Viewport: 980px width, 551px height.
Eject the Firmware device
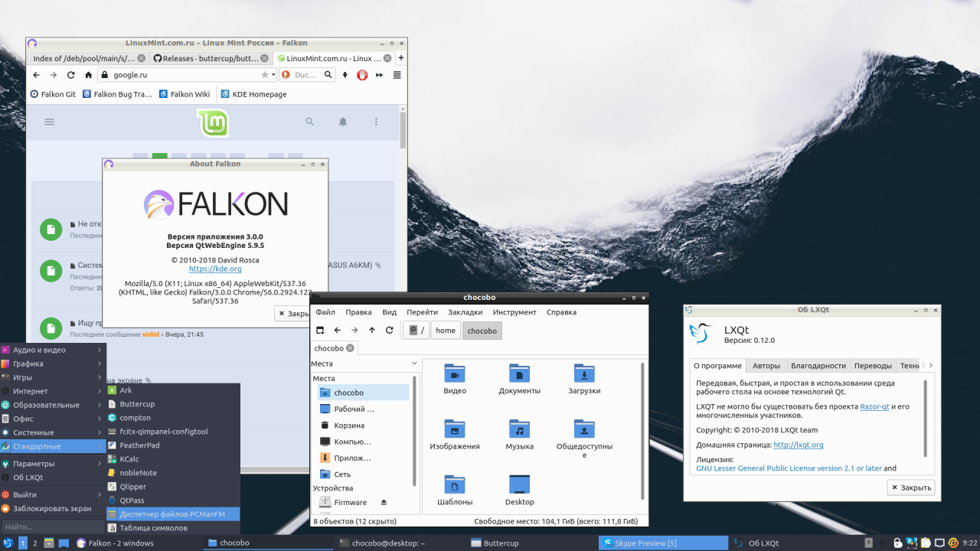coord(384,503)
